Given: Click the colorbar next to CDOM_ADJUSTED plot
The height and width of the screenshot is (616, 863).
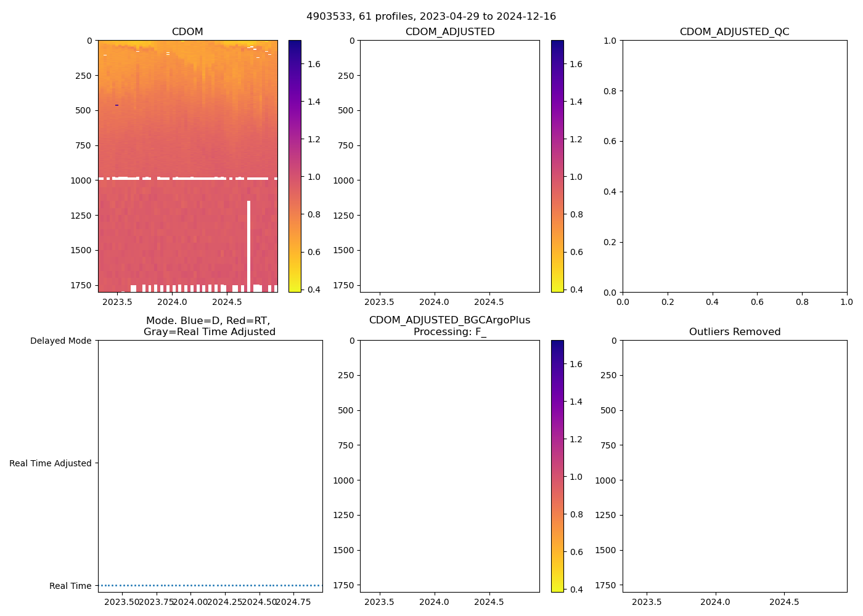Looking at the screenshot, I should pyautogui.click(x=557, y=166).
